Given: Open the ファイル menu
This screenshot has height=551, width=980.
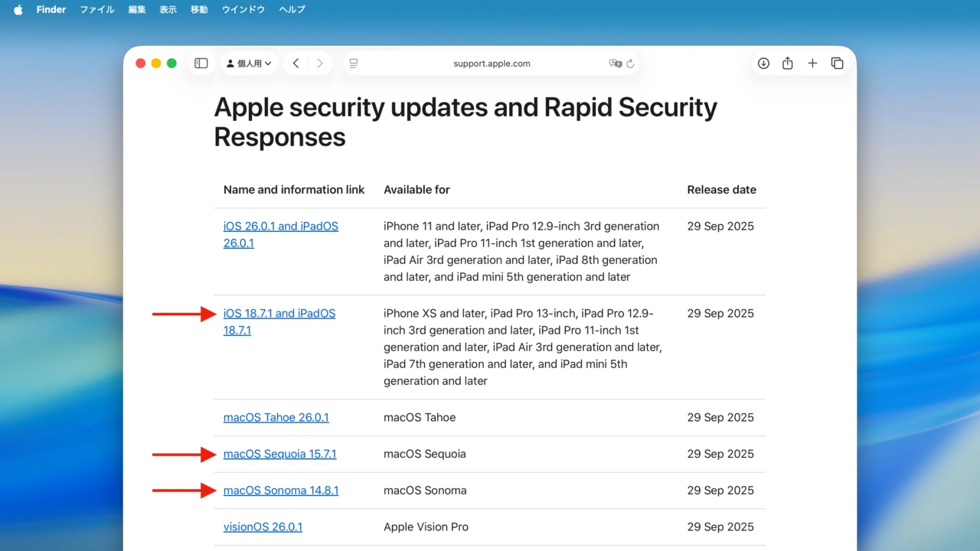Looking at the screenshot, I should pyautogui.click(x=97, y=10).
